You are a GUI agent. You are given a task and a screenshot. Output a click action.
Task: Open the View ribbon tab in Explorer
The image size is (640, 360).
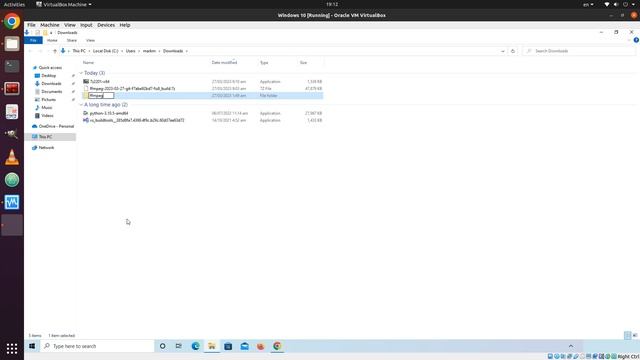click(90, 40)
